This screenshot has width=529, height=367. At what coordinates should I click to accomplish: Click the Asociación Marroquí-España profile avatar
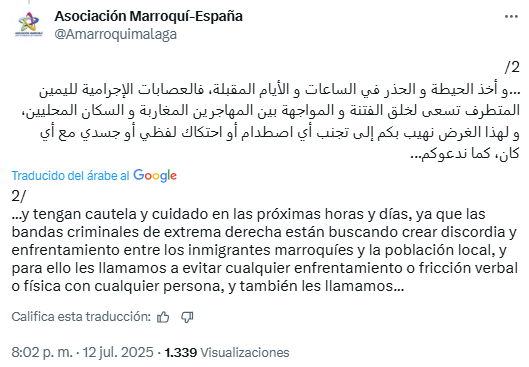pos(29,24)
